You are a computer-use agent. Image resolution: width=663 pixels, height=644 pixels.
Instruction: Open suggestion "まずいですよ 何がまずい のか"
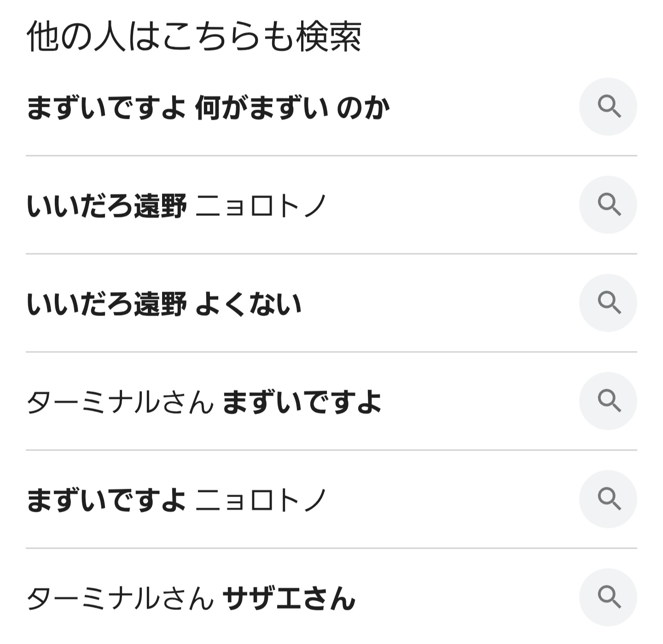[208, 108]
